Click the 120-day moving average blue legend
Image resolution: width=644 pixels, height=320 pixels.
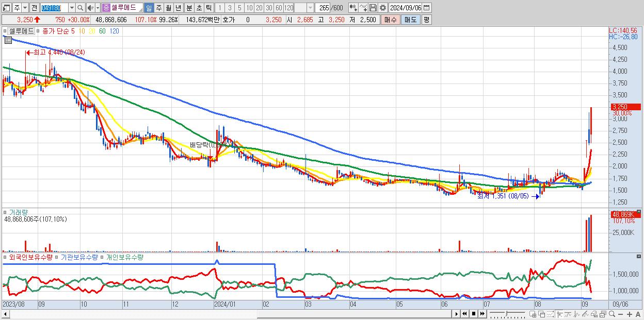pyautogui.click(x=115, y=31)
